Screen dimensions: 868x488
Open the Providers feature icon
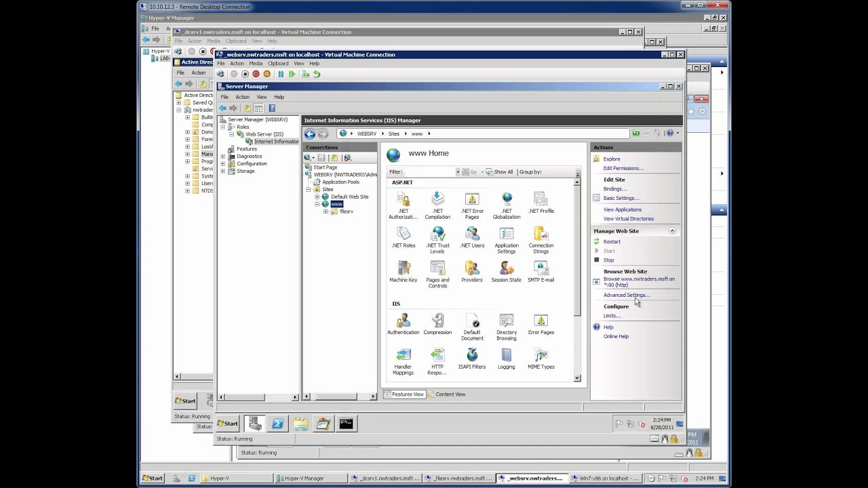472,272
